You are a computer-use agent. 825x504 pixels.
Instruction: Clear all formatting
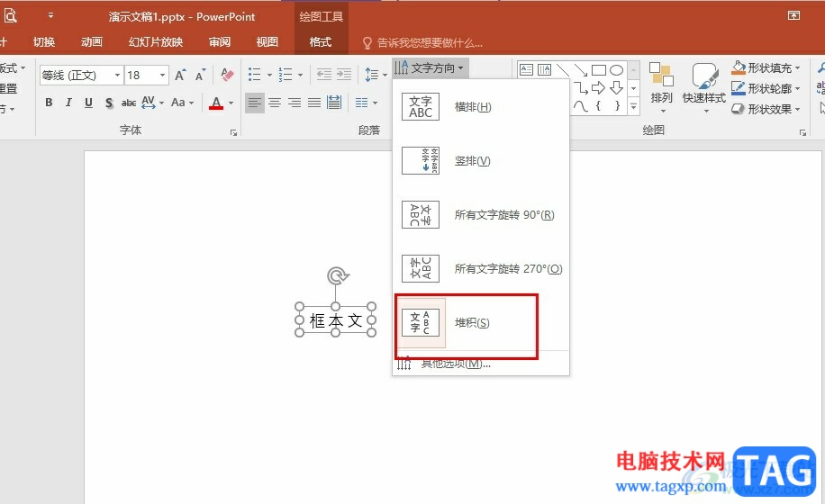point(227,75)
